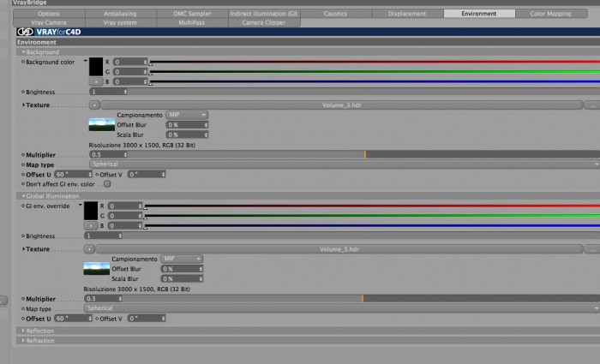600x364 pixels.
Task: Click Background color R value field
Action: [x=130, y=62]
